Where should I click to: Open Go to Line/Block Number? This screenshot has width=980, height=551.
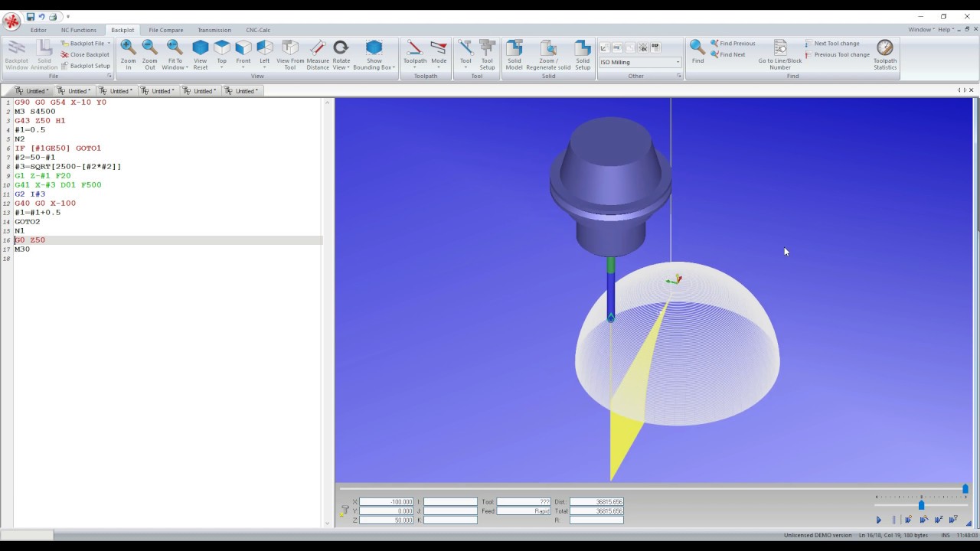click(780, 54)
